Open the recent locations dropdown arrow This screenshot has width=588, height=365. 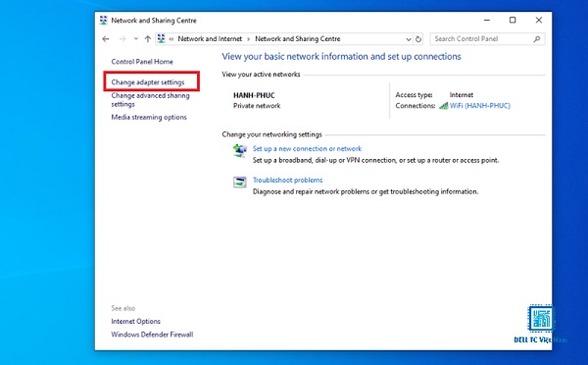(136, 39)
